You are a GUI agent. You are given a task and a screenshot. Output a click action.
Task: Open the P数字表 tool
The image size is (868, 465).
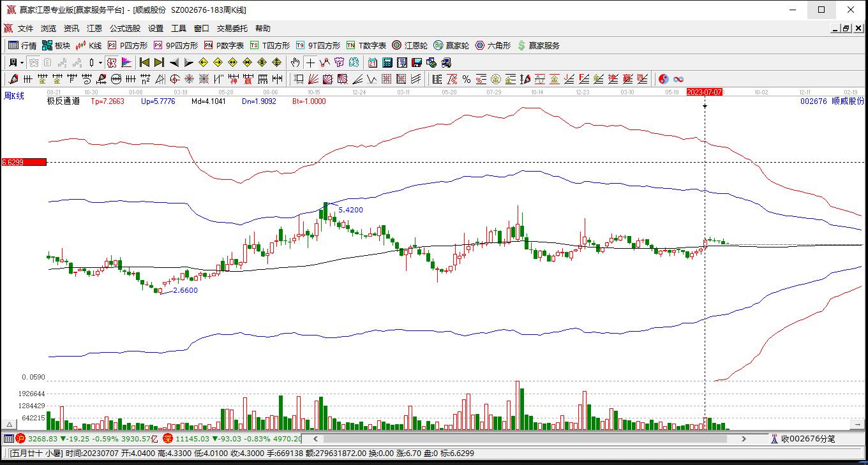coord(223,45)
